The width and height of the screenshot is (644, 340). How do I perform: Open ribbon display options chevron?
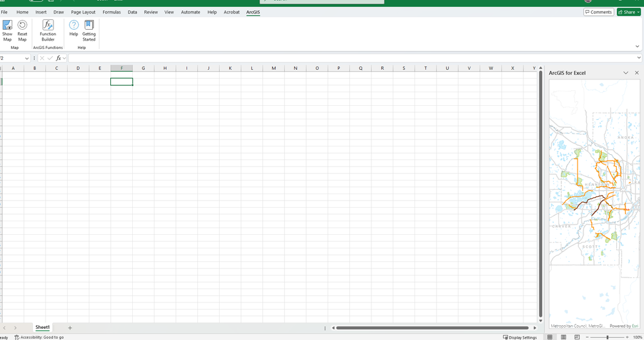[637, 46]
